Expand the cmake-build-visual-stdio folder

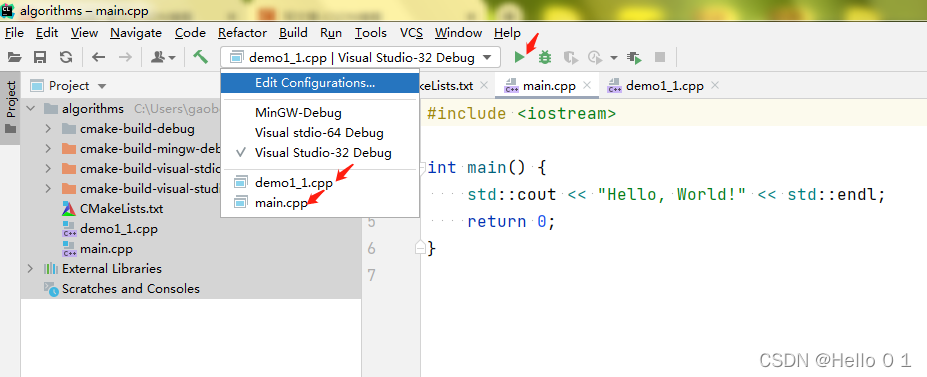coord(48,169)
